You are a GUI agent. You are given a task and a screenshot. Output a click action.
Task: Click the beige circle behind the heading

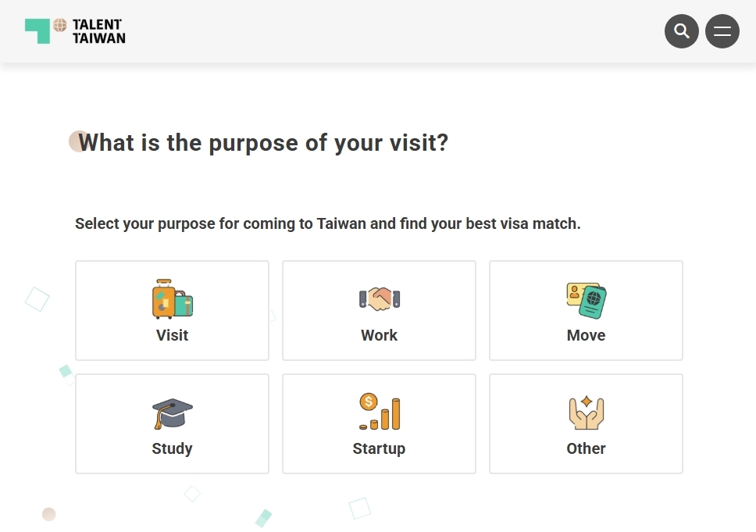[77, 141]
